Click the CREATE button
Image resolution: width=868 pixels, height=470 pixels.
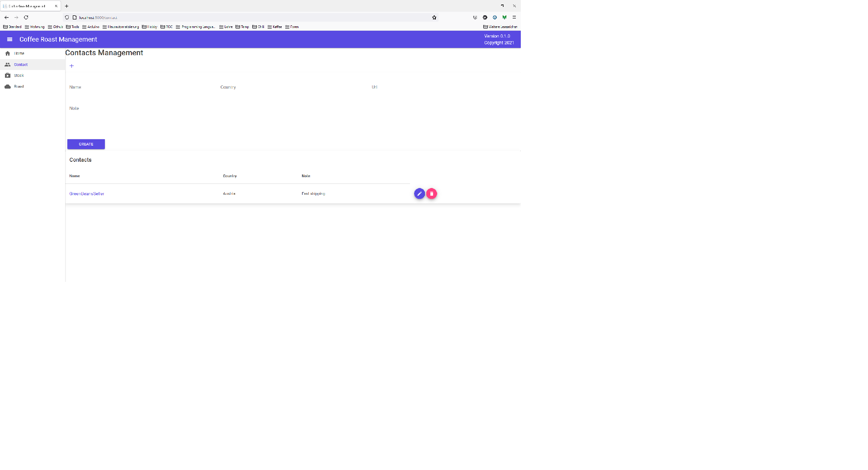[86, 144]
